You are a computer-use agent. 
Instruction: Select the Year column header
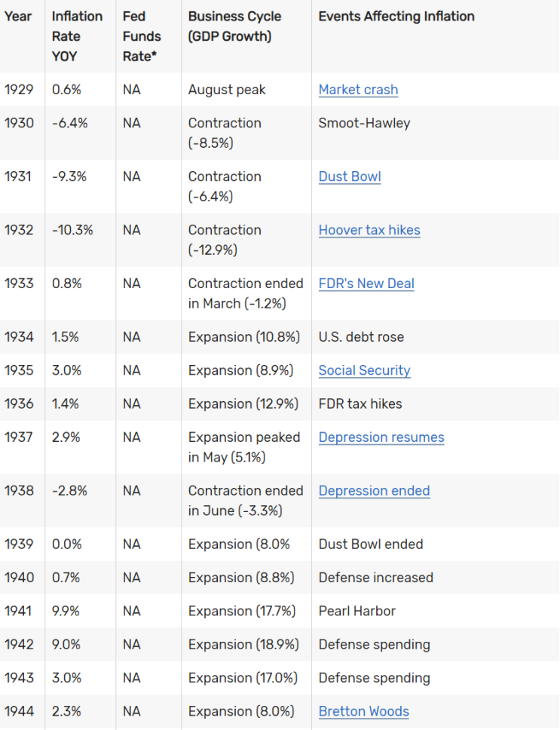[x=18, y=17]
